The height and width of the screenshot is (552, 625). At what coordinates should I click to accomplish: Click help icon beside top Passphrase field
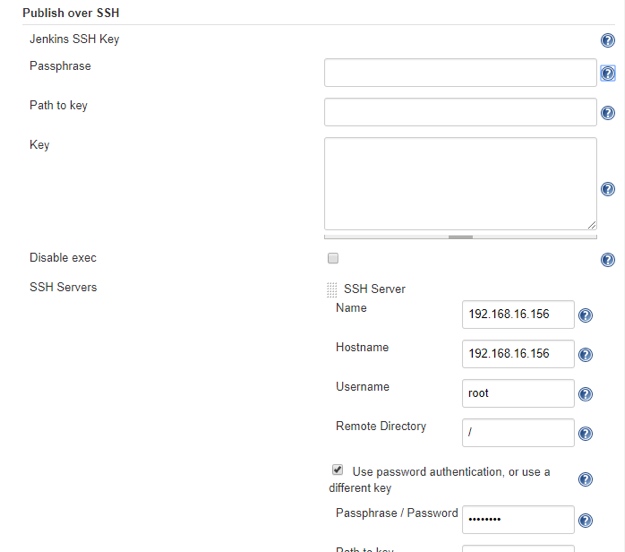click(x=607, y=74)
